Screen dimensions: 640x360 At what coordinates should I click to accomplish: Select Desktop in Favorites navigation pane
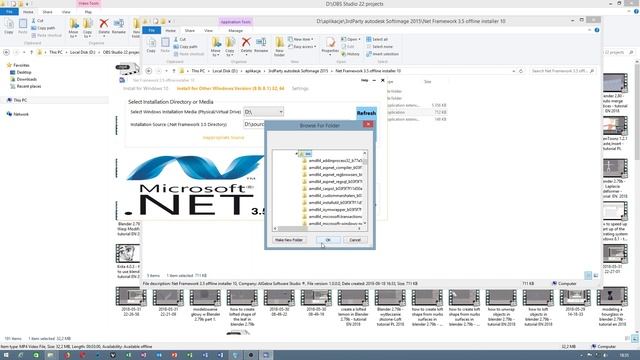24,72
